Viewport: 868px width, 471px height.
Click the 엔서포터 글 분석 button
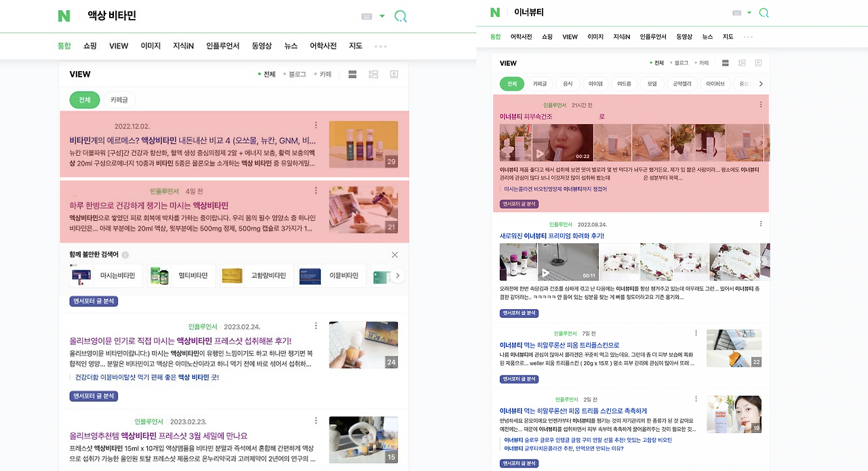94,301
